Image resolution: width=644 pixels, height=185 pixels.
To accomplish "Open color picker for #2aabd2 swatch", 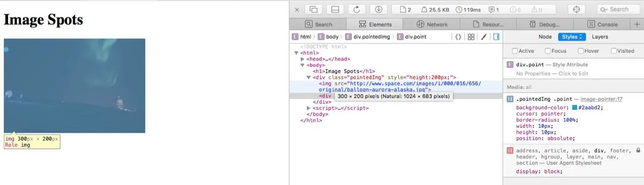I will (x=575, y=107).
